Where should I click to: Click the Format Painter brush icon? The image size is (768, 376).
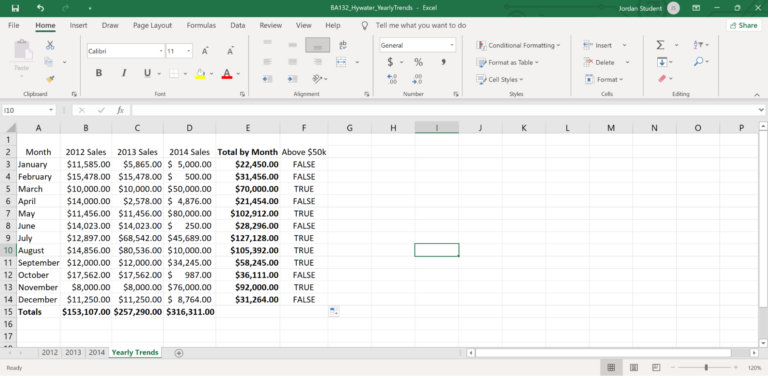tap(50, 79)
